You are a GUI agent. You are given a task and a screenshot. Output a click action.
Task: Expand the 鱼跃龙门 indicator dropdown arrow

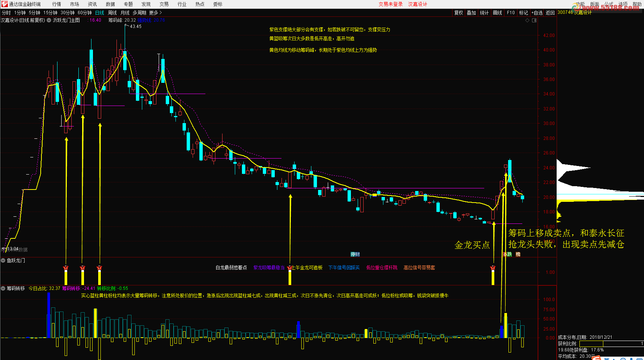(x=3, y=260)
